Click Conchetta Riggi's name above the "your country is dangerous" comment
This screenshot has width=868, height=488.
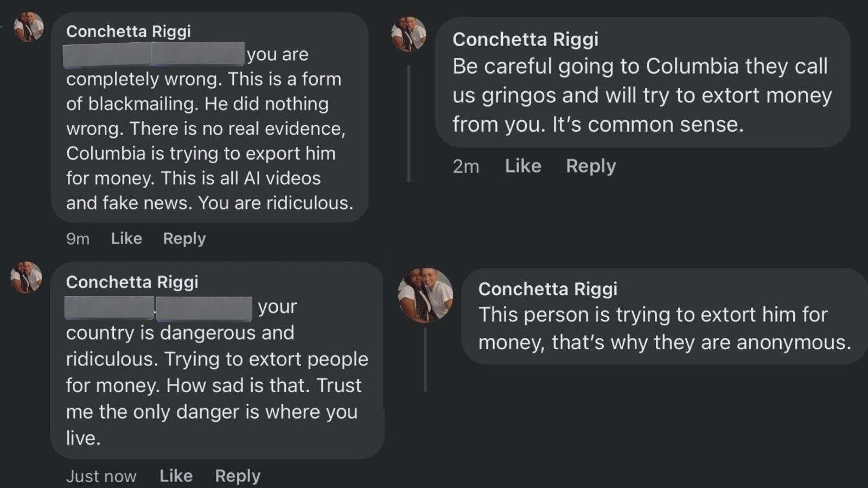pos(132,282)
